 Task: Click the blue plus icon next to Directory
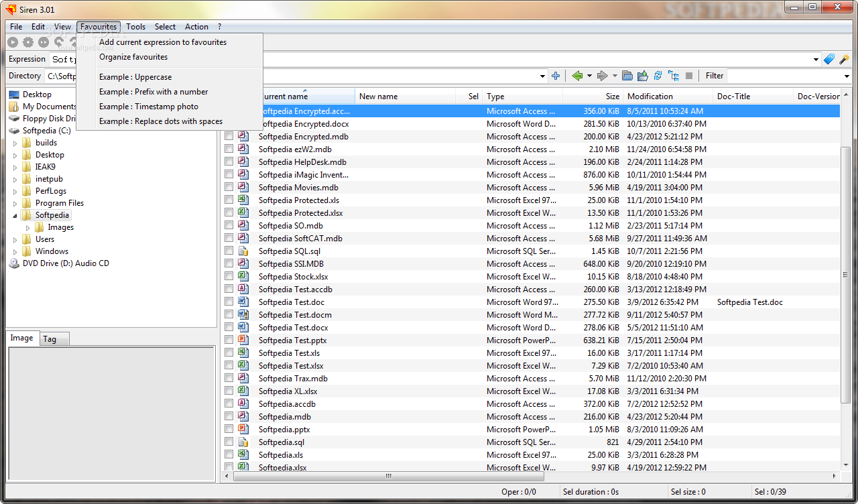click(x=556, y=76)
